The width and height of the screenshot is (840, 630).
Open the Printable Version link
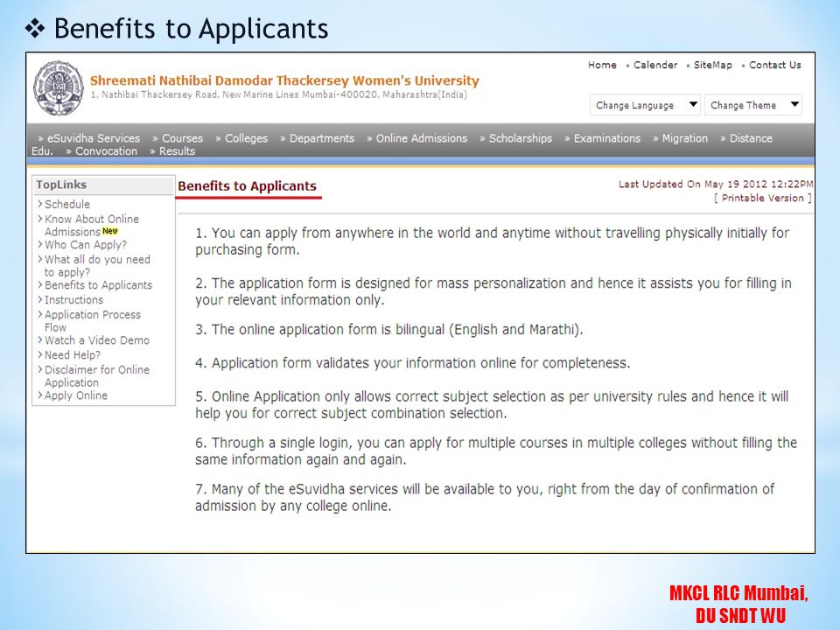point(763,199)
